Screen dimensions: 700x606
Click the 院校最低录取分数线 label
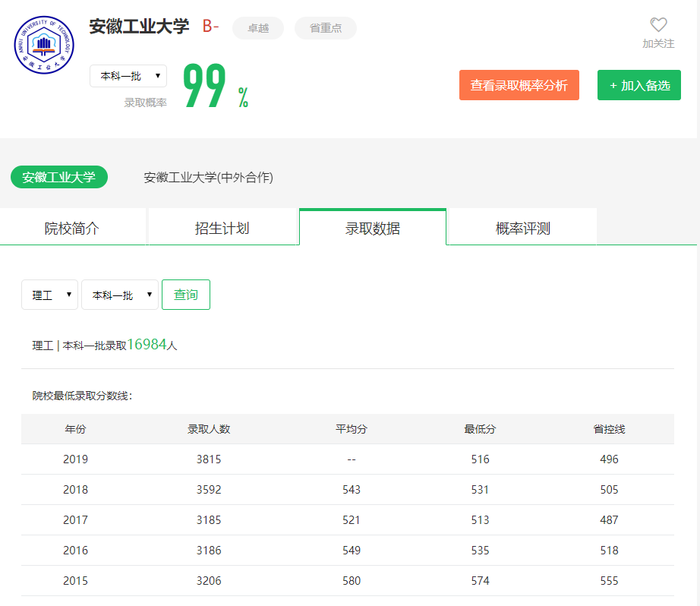tap(82, 396)
